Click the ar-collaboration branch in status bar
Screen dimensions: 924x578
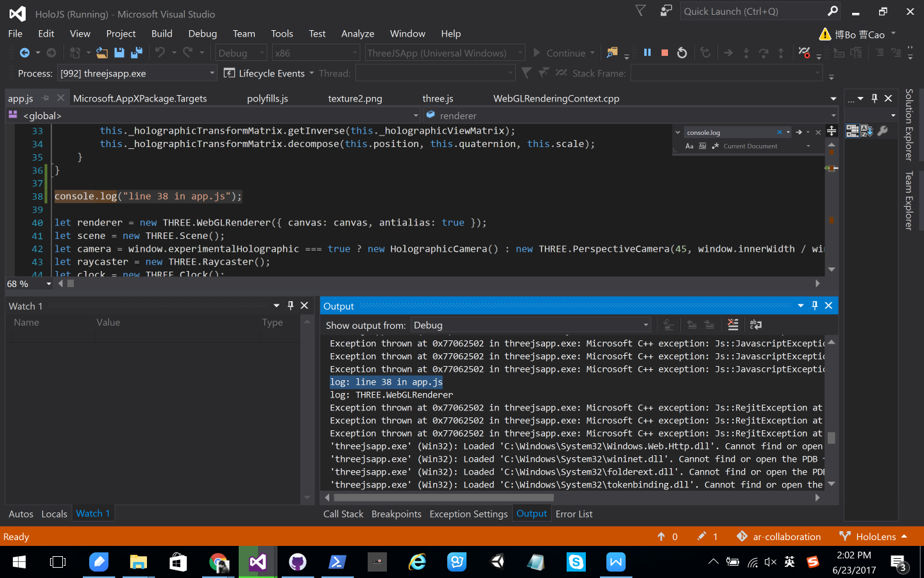[x=786, y=536]
